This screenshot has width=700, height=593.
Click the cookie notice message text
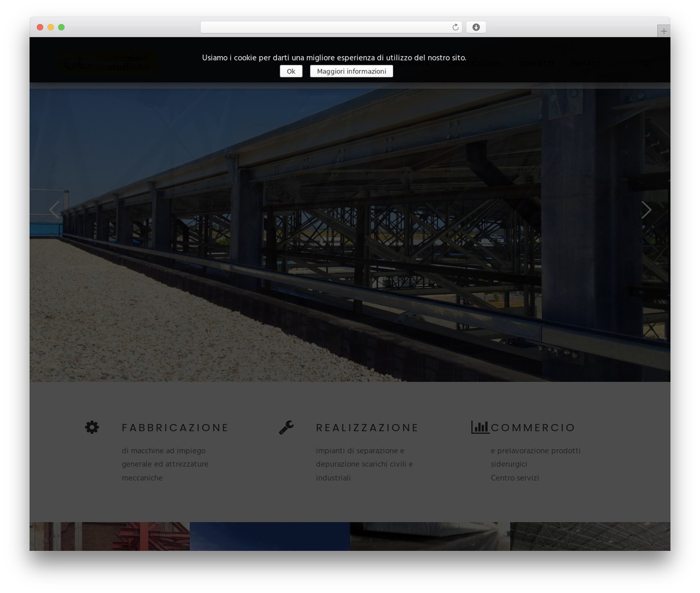[334, 57]
